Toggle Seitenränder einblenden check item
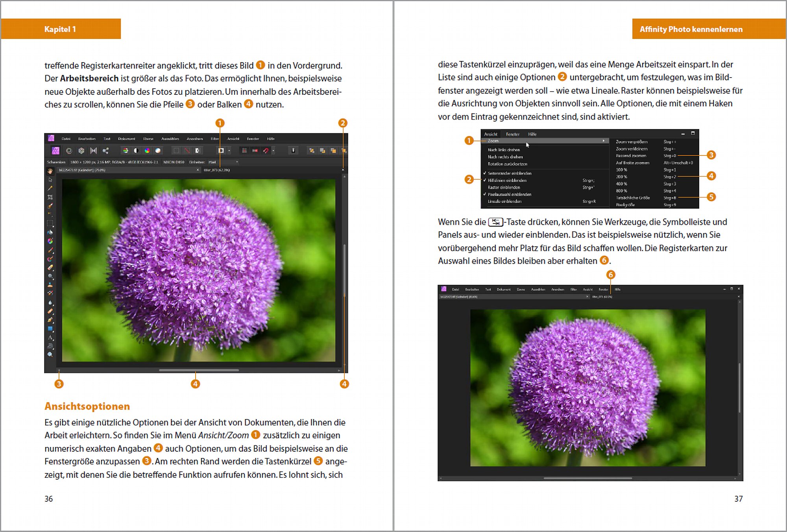This screenshot has height=532, width=787. tap(545, 173)
